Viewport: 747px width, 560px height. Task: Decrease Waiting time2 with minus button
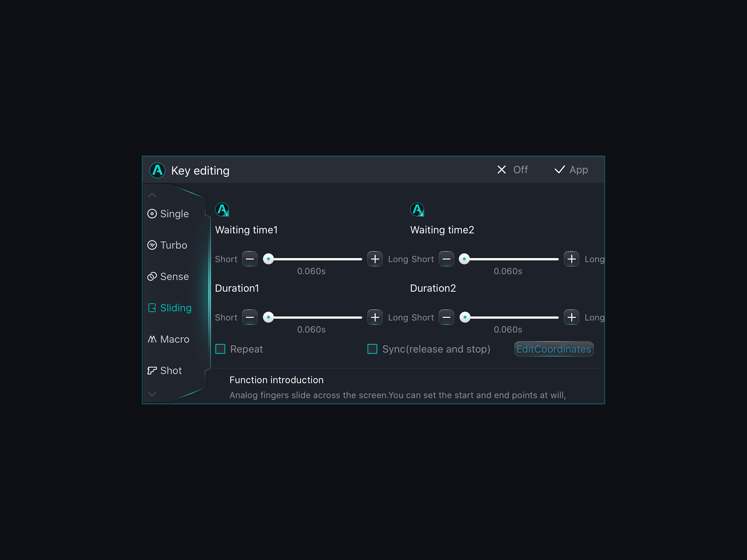click(x=446, y=259)
